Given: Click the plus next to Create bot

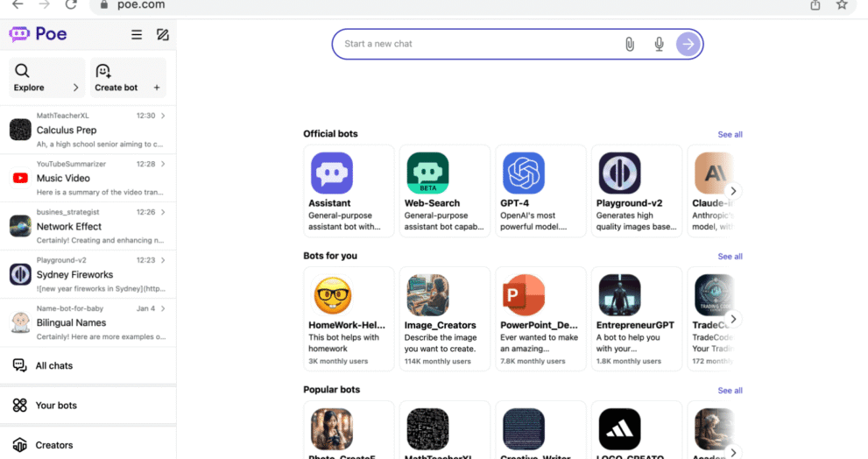Looking at the screenshot, I should (157, 88).
